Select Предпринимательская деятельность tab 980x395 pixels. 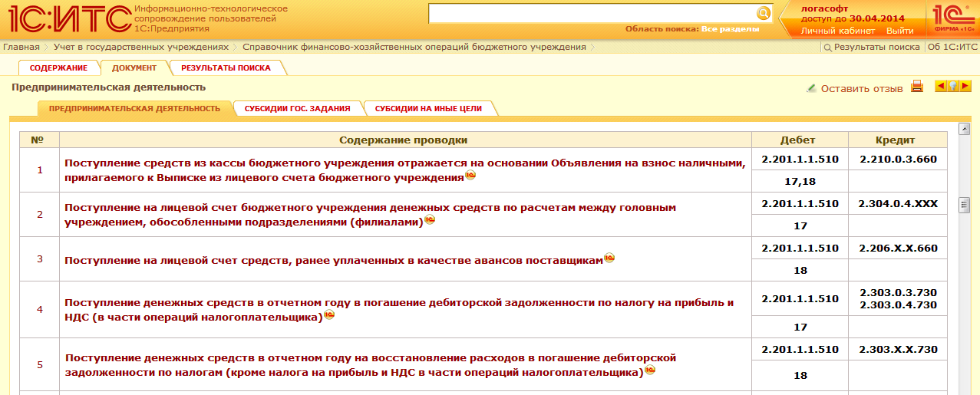pyautogui.click(x=134, y=108)
